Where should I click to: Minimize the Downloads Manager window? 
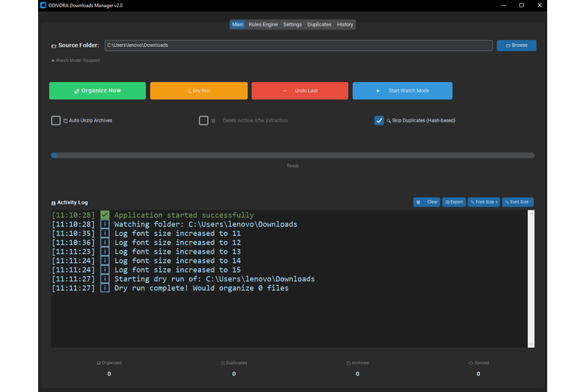(x=503, y=5)
